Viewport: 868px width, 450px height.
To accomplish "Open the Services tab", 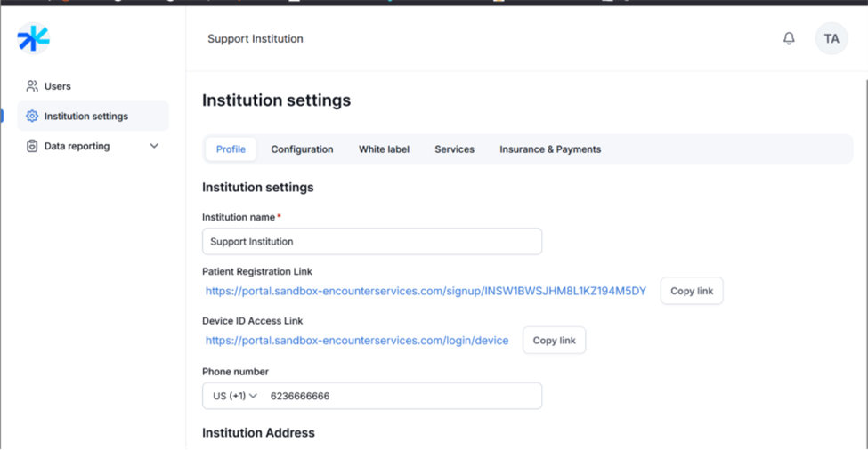I will coord(454,149).
